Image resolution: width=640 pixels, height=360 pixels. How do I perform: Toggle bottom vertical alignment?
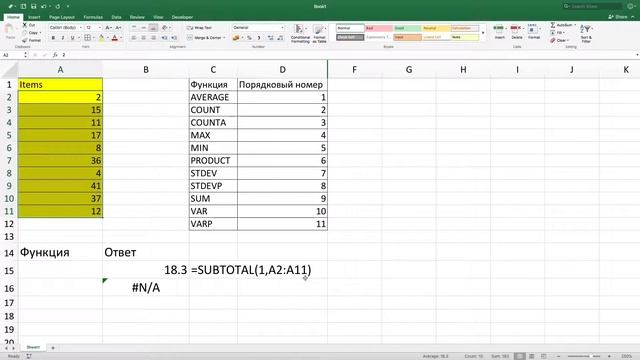point(153,27)
